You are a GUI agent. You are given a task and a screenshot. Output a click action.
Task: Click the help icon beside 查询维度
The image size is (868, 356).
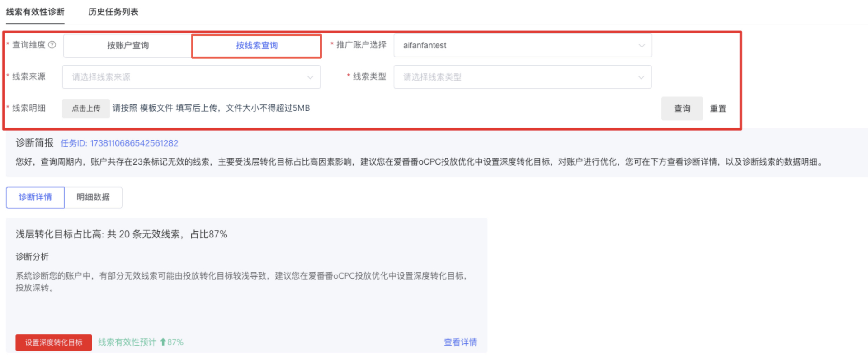[x=52, y=45]
